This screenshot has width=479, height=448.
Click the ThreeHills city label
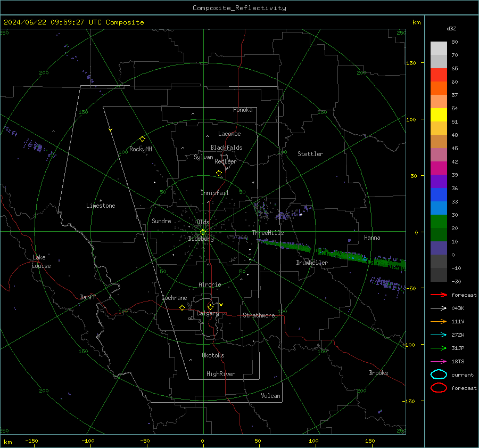[x=268, y=233]
